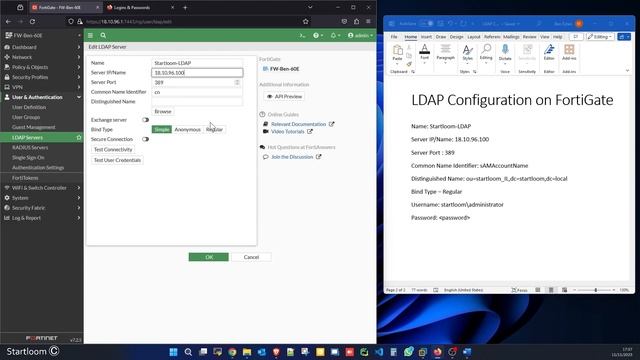
Task: Bookmark the page with star icon
Action: (x=306, y=22)
